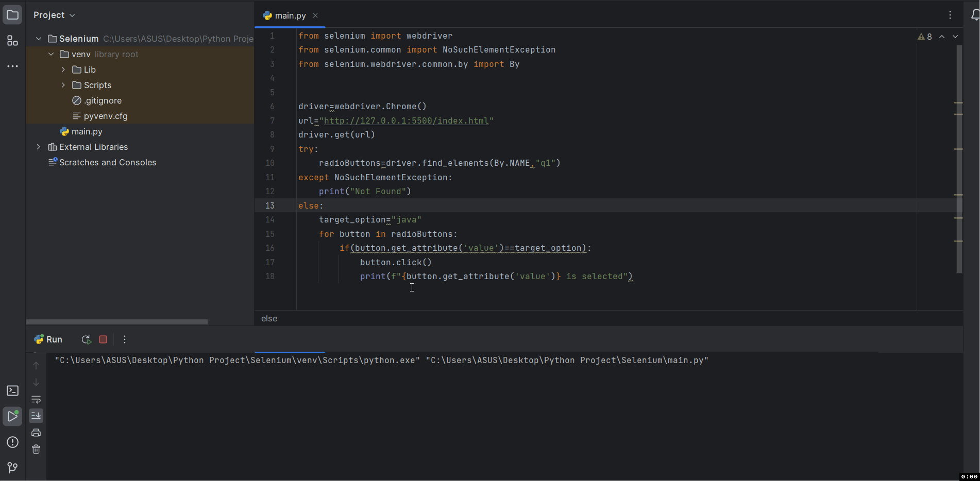Viewport: 980px width, 481px height.
Task: Open the Problems tool window icon
Action: 12,442
